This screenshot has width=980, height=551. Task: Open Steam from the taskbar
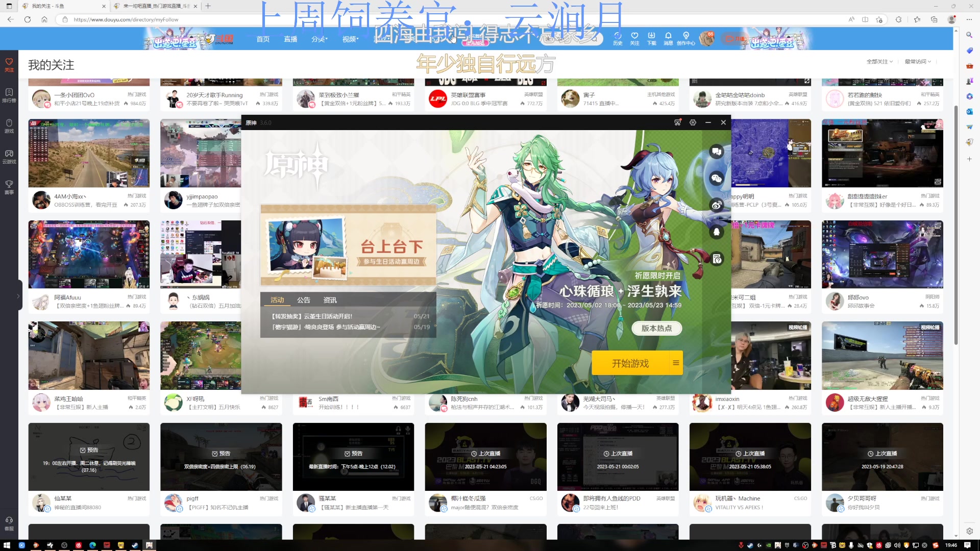pos(135,545)
